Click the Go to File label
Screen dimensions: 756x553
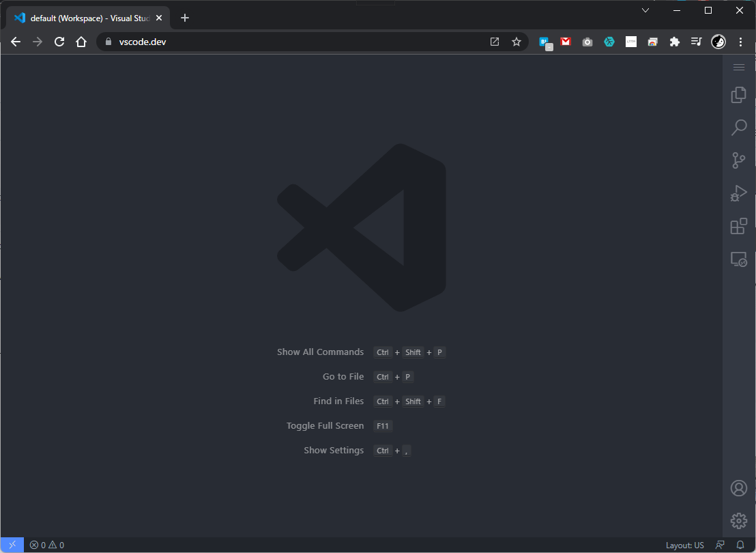tap(343, 376)
